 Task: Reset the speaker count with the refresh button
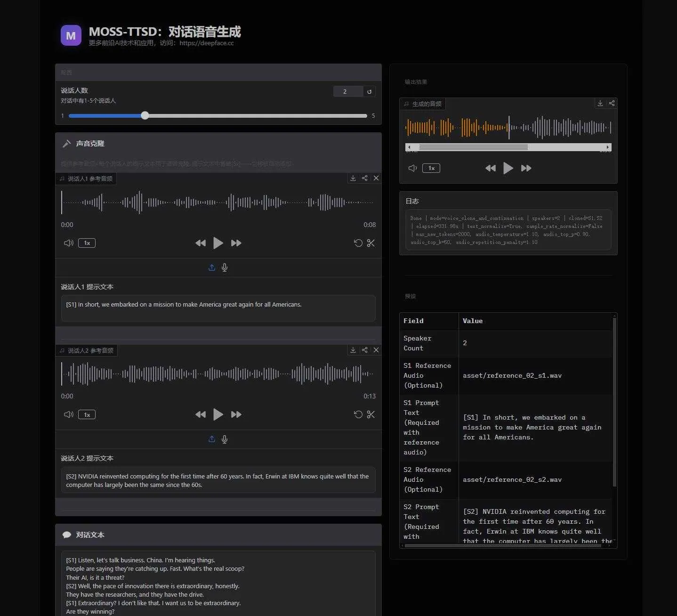[369, 91]
